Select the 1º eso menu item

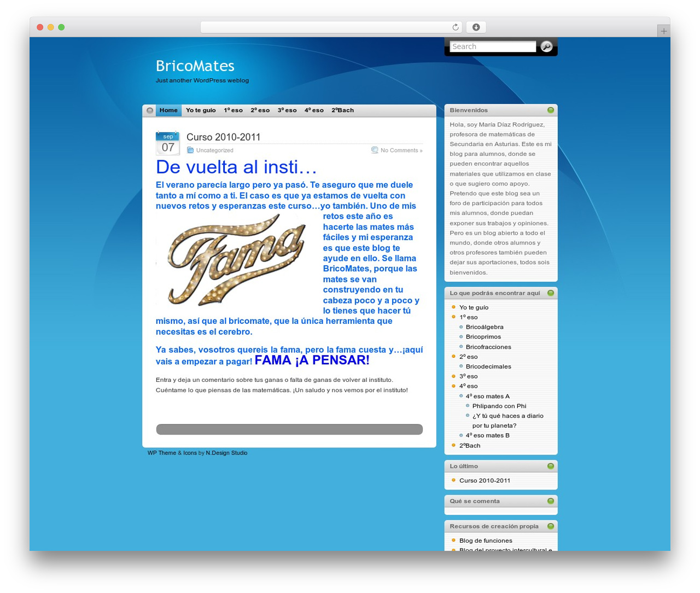pyautogui.click(x=233, y=111)
